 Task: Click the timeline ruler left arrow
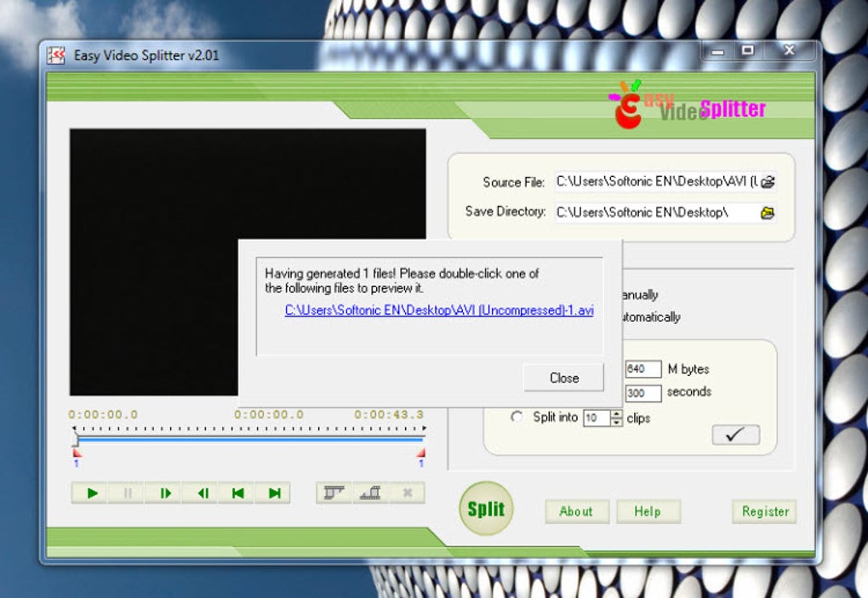point(74,428)
